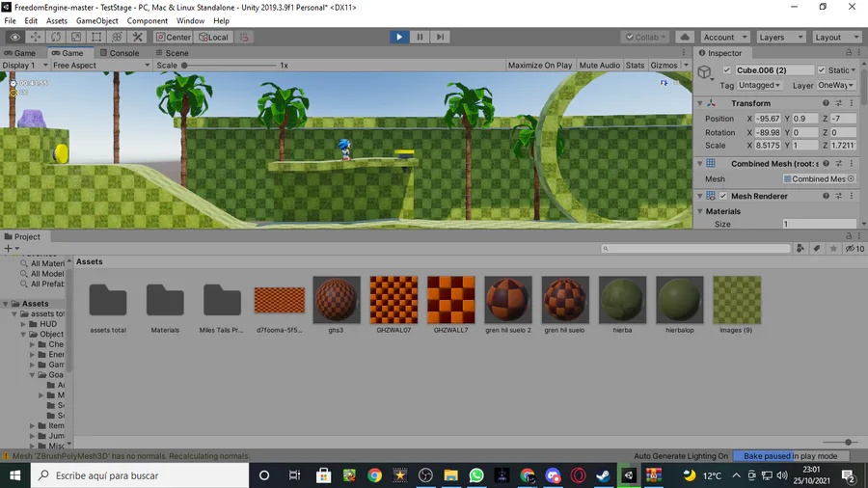868x488 pixels.
Task: Open the Display 1 dropdown
Action: coord(24,66)
